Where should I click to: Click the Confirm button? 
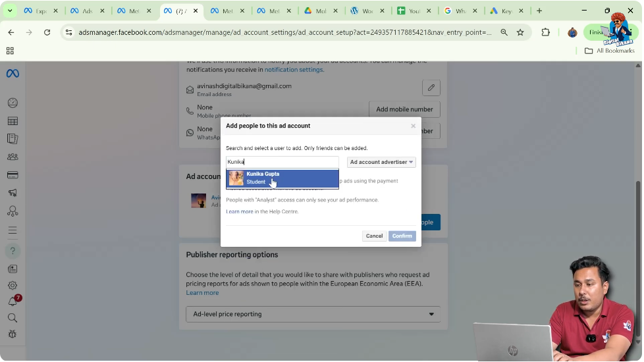point(402,236)
